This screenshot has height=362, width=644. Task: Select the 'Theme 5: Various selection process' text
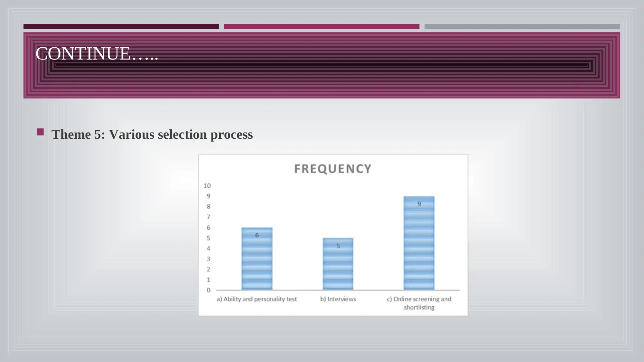152,135
